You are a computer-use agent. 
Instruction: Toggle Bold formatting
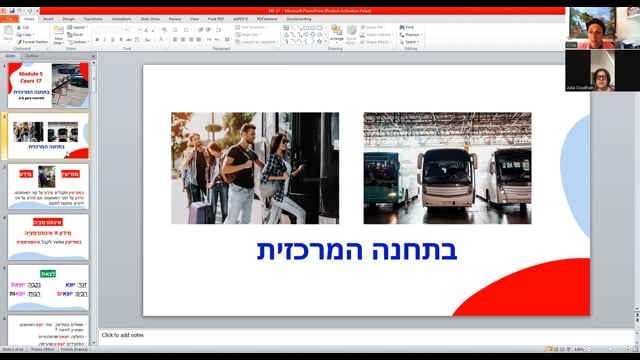click(97, 40)
